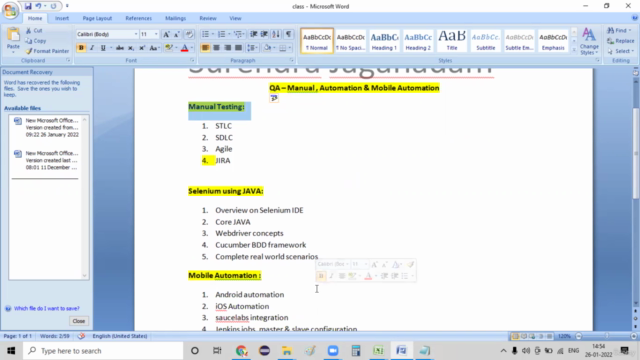Open the borders dropdown arrow
Screen dimensions: 640x360
tap(290, 48)
